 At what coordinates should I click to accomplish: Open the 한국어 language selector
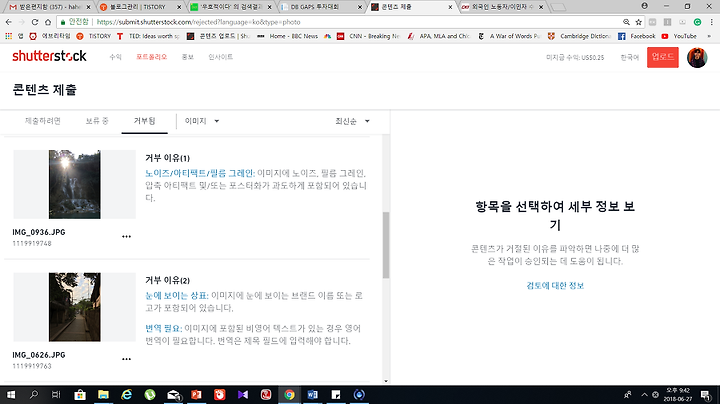pyautogui.click(x=630, y=57)
